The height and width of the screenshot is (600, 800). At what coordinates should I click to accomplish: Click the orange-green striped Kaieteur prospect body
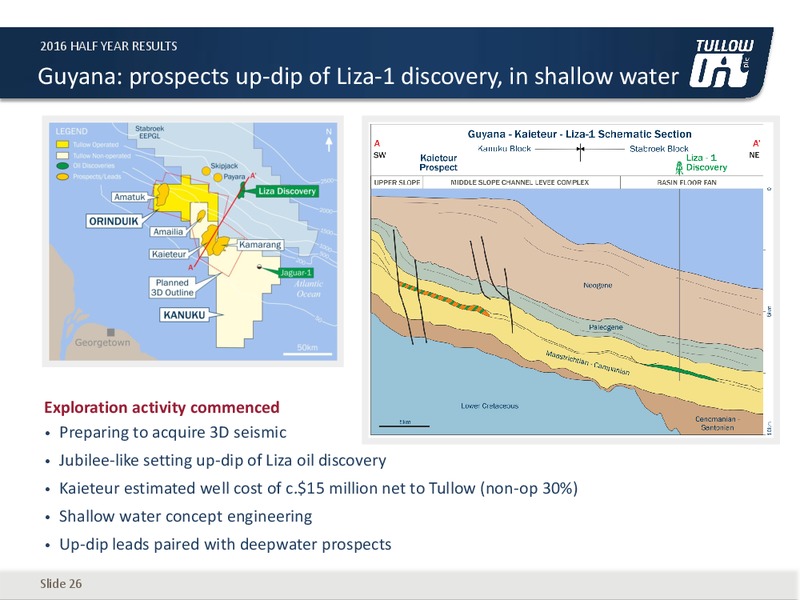pos(444,299)
